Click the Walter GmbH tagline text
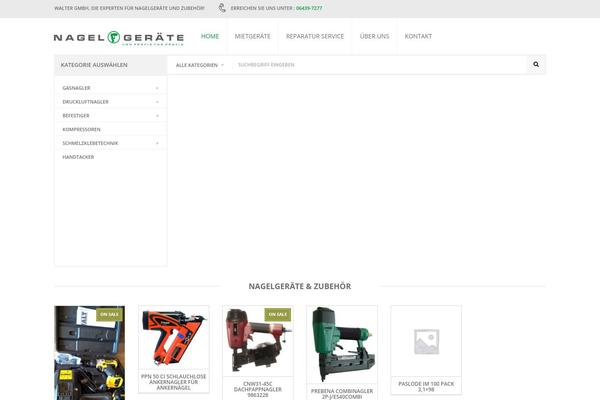The width and height of the screenshot is (600, 400). [x=129, y=8]
